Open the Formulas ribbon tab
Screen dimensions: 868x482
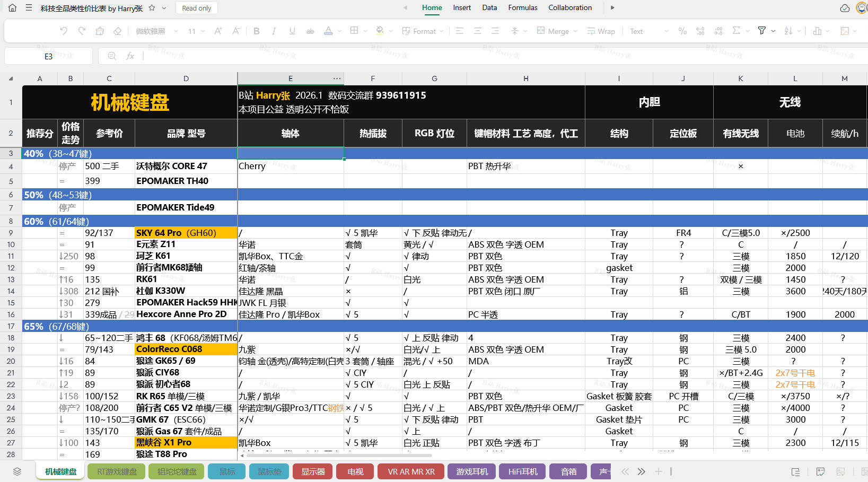(x=523, y=8)
